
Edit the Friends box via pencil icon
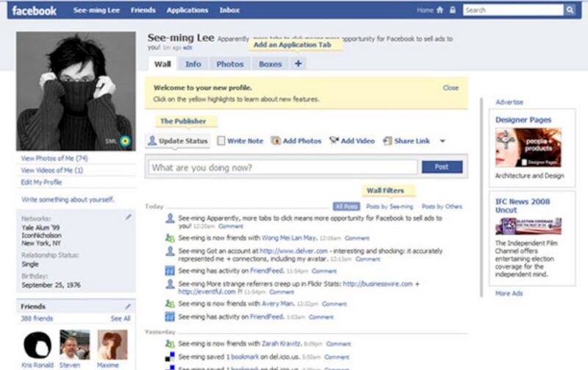[x=128, y=307]
